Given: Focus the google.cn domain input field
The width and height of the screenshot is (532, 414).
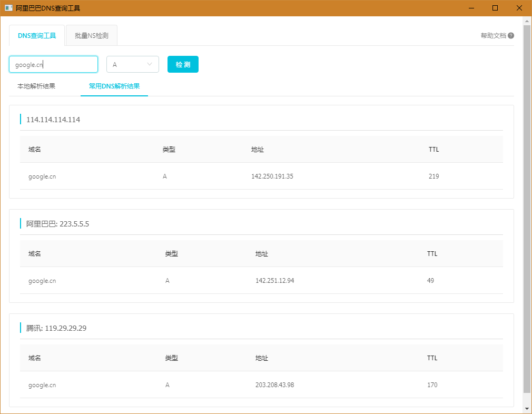Looking at the screenshot, I should tap(53, 64).
